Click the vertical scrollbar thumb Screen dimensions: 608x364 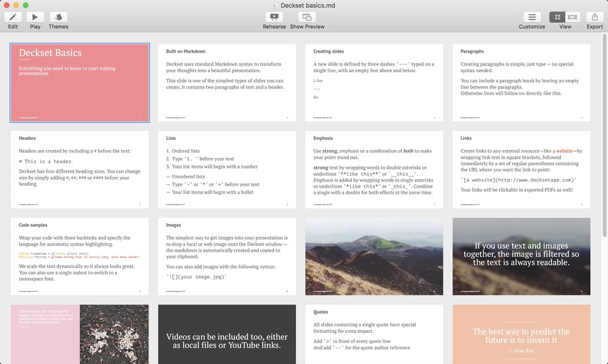coord(604,135)
